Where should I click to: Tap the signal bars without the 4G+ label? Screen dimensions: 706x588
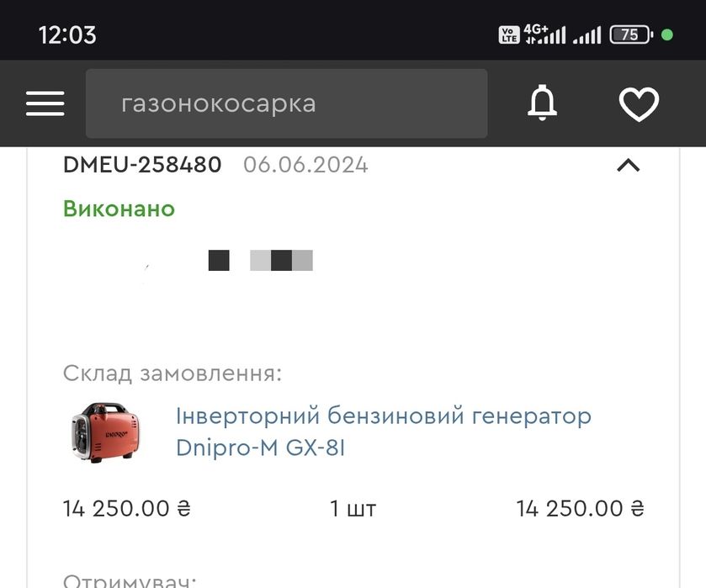(x=587, y=35)
